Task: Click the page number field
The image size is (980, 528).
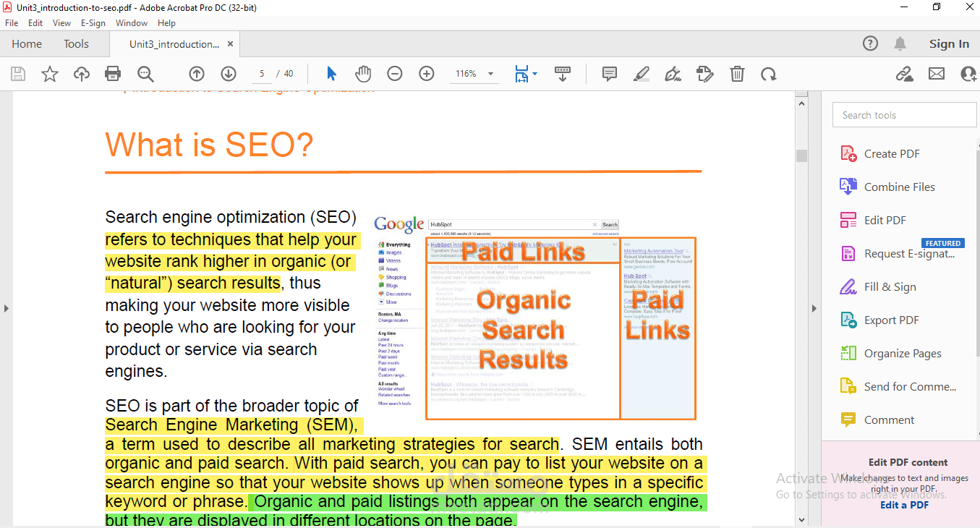Action: [x=262, y=74]
